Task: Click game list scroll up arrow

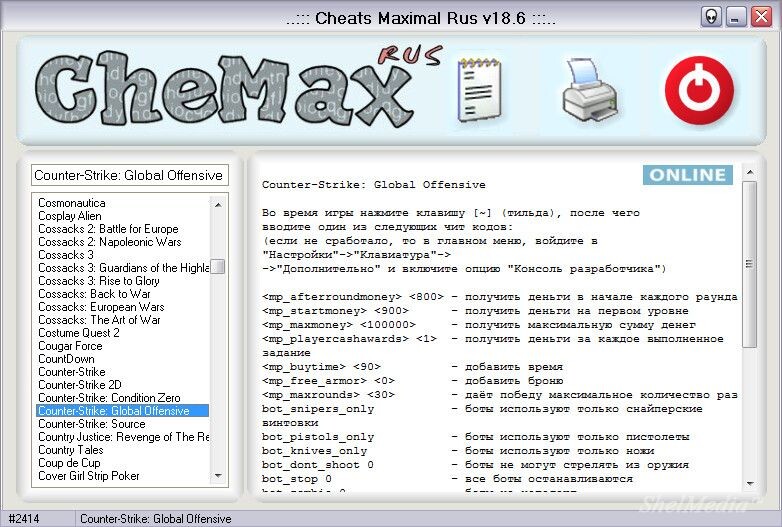Action: (x=218, y=205)
